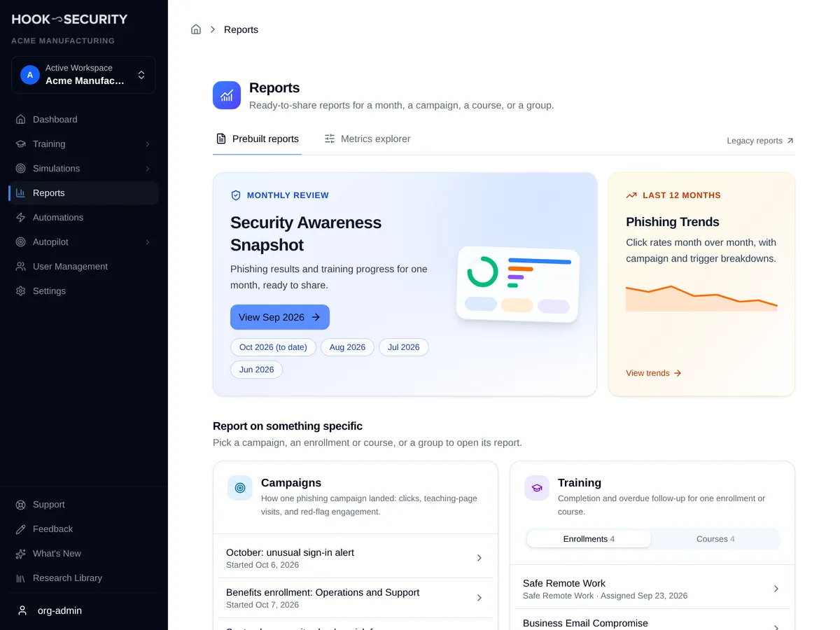Click the Monthly Review shield icon
The image size is (840, 630).
click(x=236, y=195)
